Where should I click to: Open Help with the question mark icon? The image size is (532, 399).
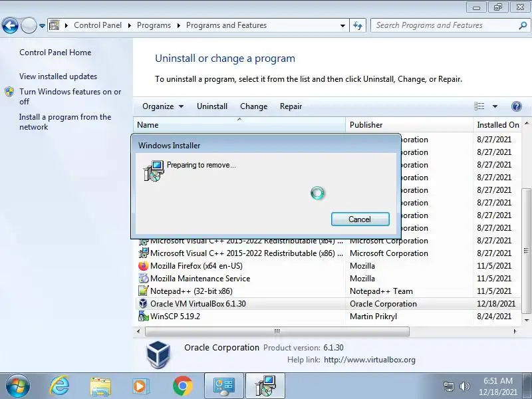pyautogui.click(x=517, y=106)
